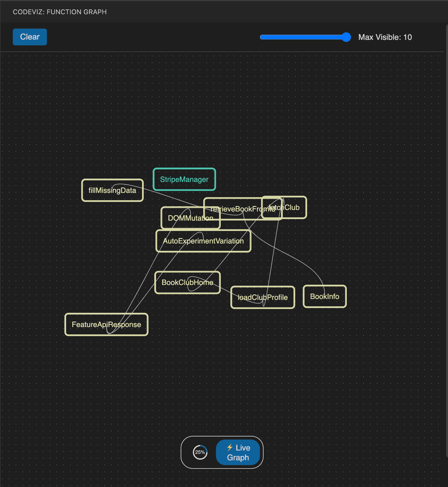Adjust the Max Visible slider handle
This screenshot has width=448, height=487.
pos(346,37)
